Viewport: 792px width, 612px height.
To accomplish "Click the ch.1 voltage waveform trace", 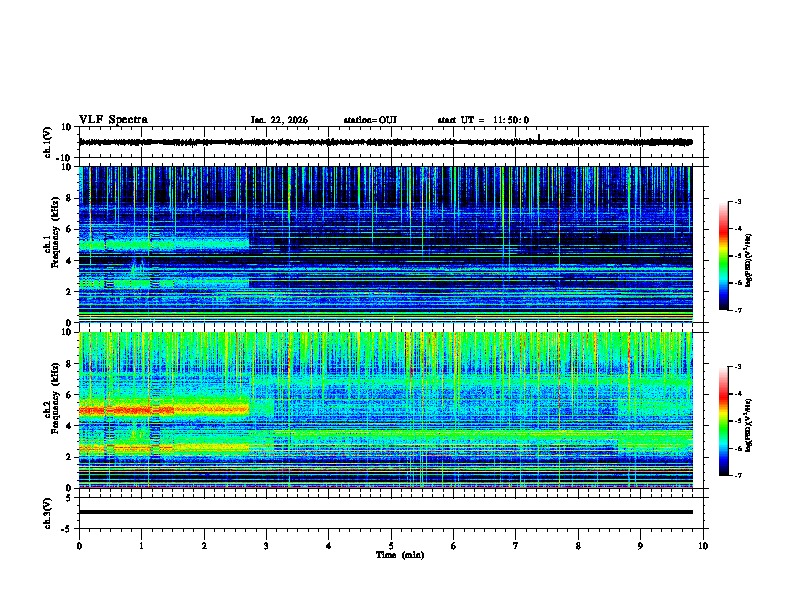I will pyautogui.click(x=385, y=142).
